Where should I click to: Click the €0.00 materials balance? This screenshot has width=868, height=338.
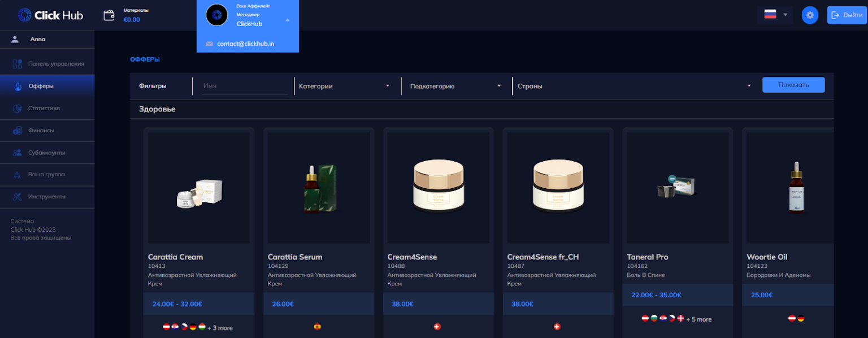132,20
